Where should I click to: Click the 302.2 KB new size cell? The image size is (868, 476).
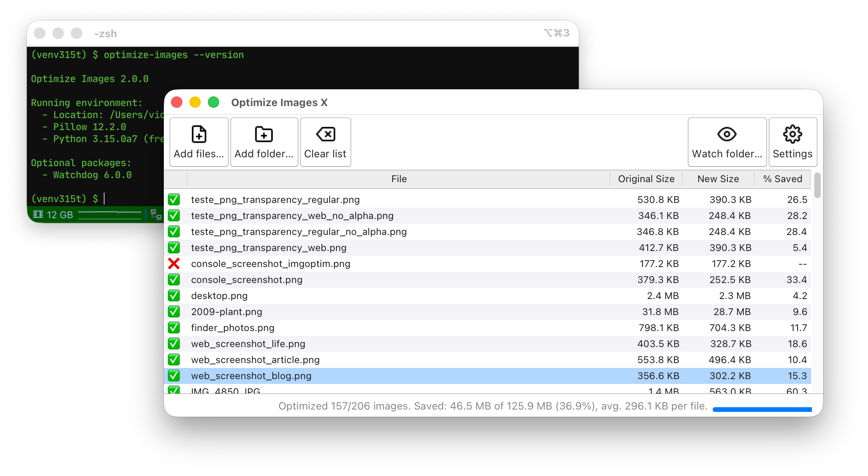pos(730,376)
